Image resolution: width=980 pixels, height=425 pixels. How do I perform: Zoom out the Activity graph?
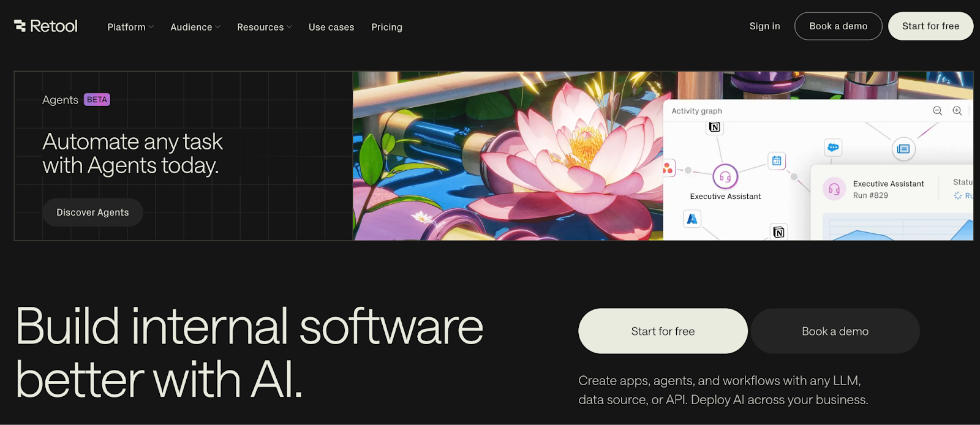[x=937, y=111]
